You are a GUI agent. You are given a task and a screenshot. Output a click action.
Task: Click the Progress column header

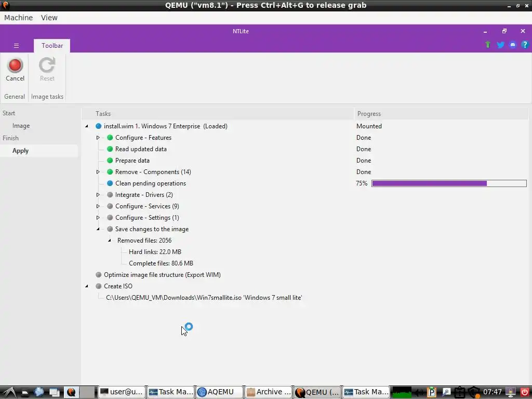[x=441, y=114]
